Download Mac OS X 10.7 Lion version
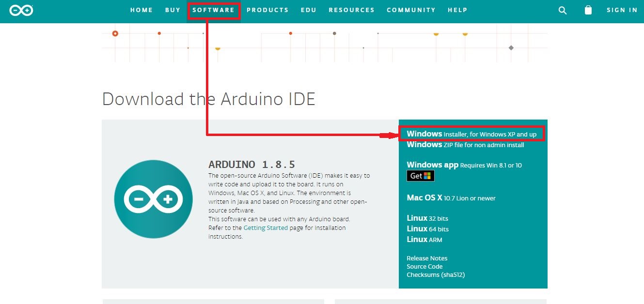The image size is (644, 304). (451, 198)
